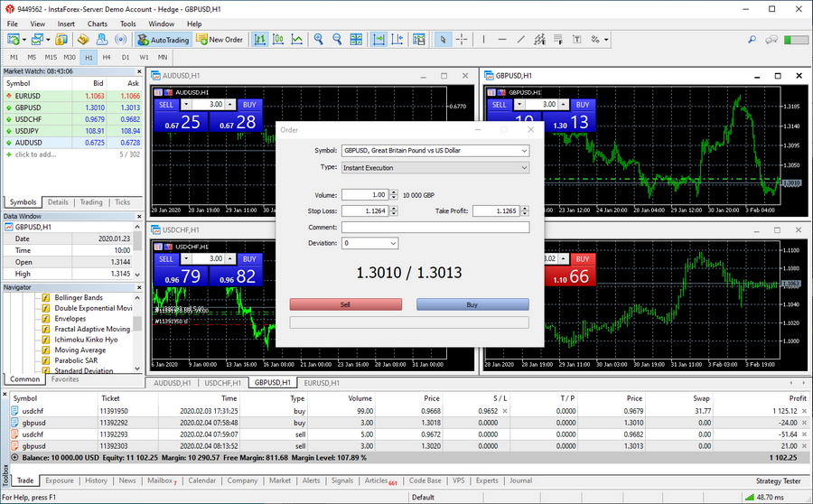The width and height of the screenshot is (813, 504).
Task: Switch to the M15 timeframe
Action: (x=51, y=57)
